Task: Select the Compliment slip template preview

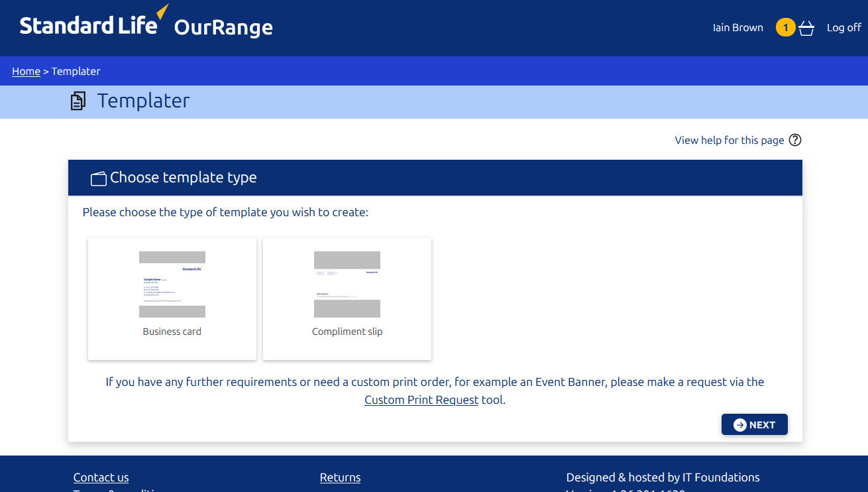Action: (347, 284)
